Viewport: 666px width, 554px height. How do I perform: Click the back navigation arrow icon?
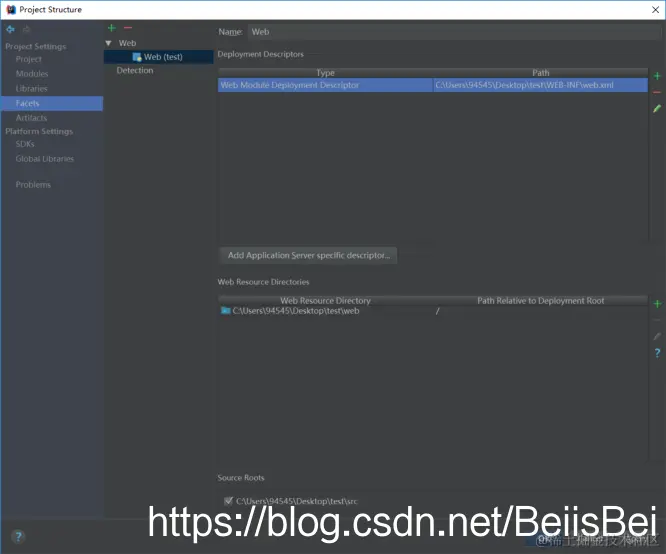(10, 29)
